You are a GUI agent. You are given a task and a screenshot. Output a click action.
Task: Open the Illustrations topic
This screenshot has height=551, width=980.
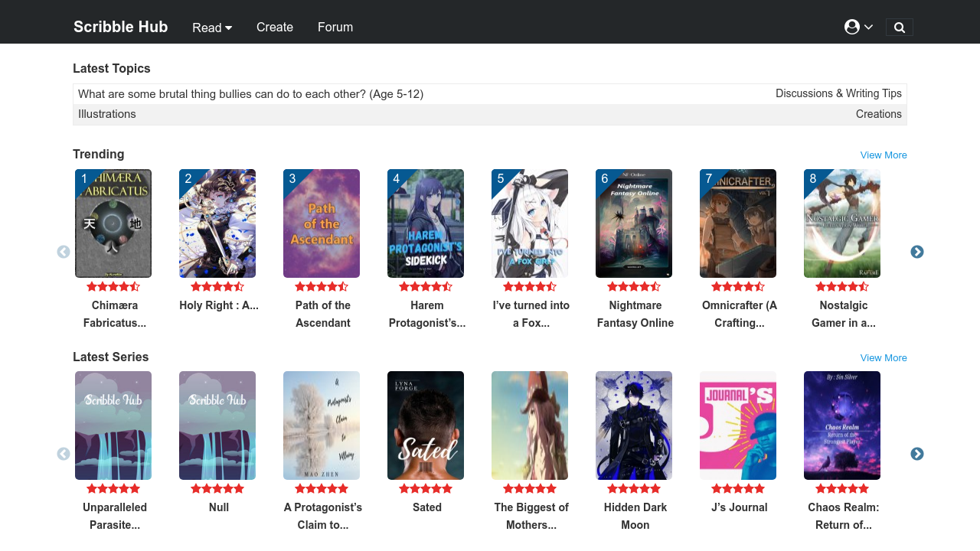107,114
